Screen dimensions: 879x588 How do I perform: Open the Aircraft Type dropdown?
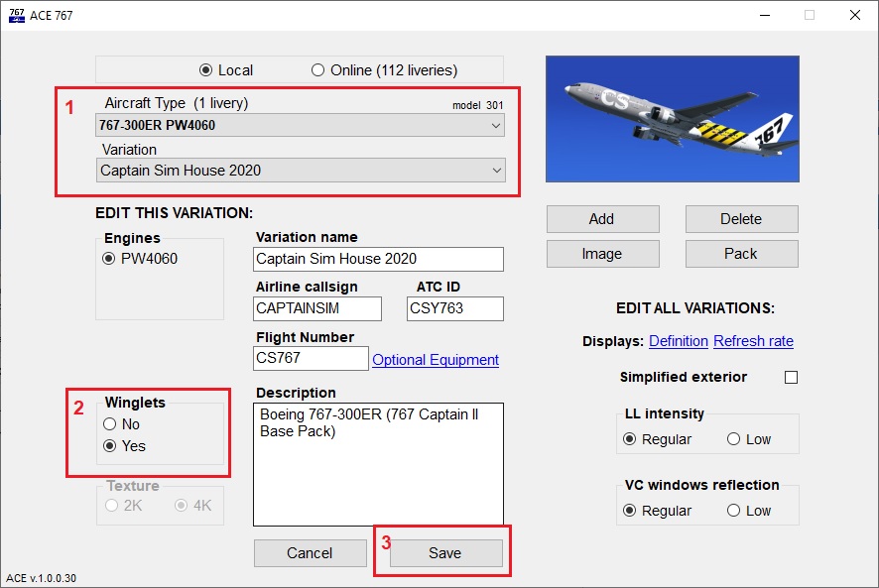coord(300,125)
